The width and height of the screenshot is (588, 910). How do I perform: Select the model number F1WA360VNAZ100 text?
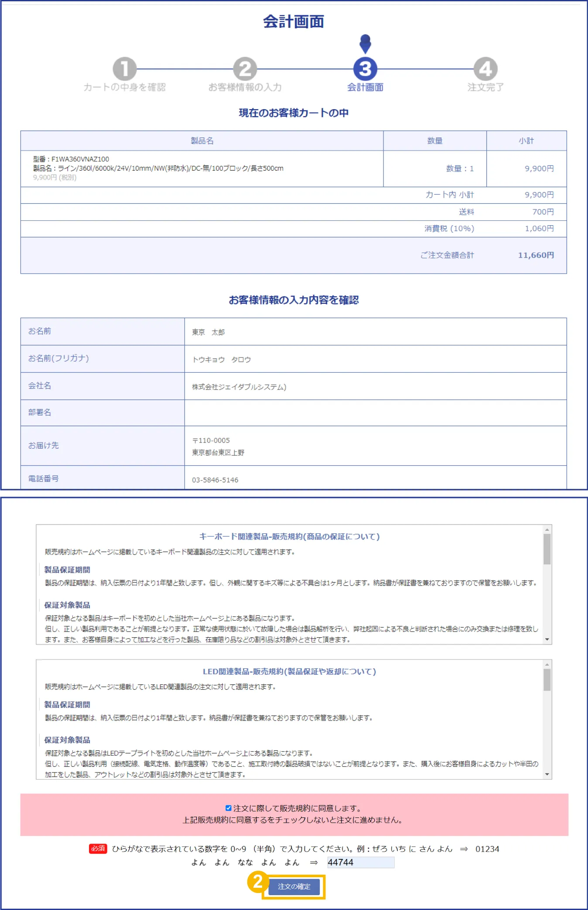(80, 159)
